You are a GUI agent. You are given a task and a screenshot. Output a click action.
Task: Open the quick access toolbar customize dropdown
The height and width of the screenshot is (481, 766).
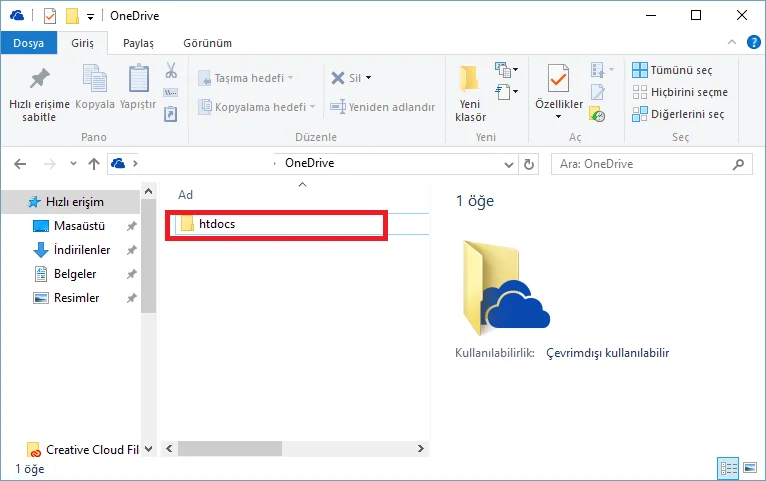pos(90,17)
